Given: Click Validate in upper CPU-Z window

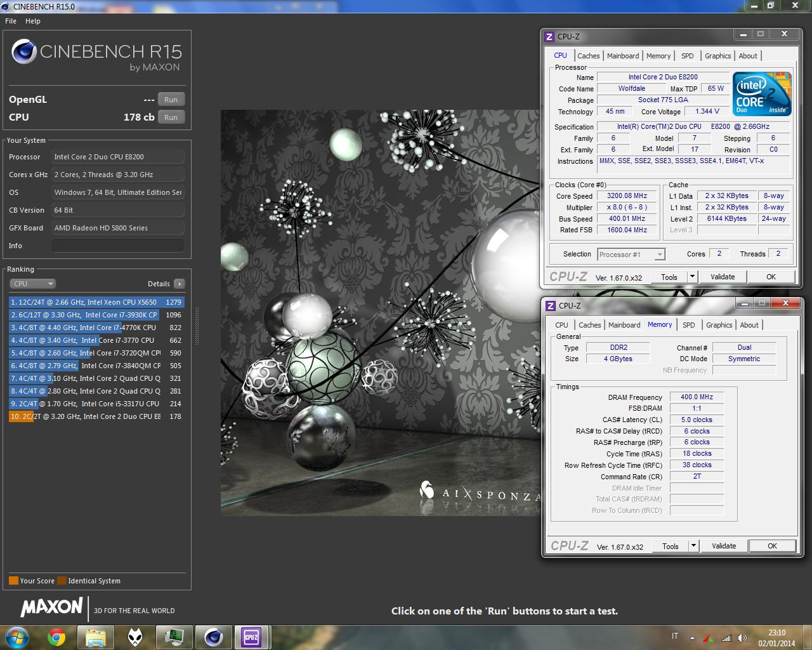Looking at the screenshot, I should click(723, 277).
